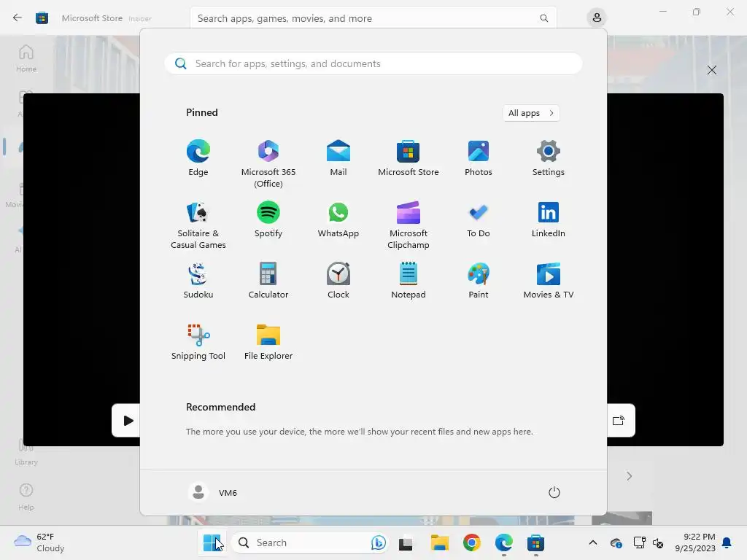Open the Clock app
This screenshot has width=747, height=560.
tap(338, 281)
